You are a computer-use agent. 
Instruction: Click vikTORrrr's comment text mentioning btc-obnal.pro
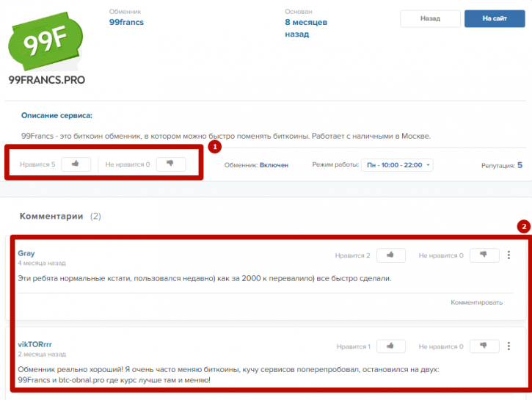coord(228,374)
